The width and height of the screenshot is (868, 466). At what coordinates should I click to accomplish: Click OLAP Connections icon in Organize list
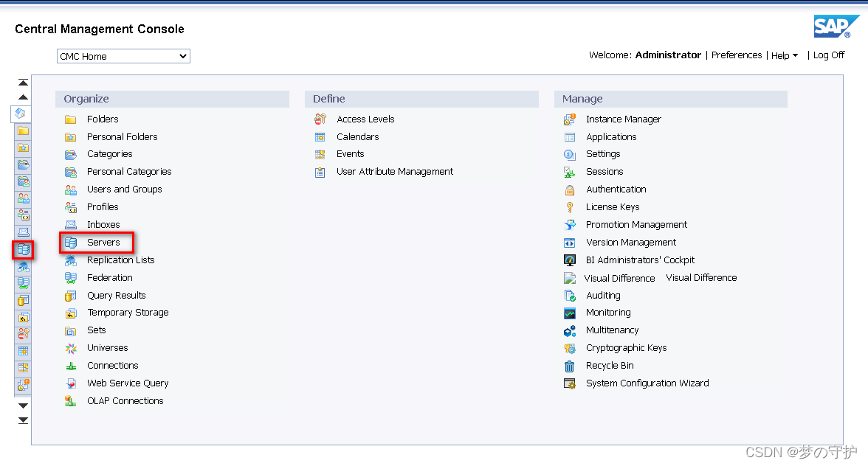(x=71, y=401)
